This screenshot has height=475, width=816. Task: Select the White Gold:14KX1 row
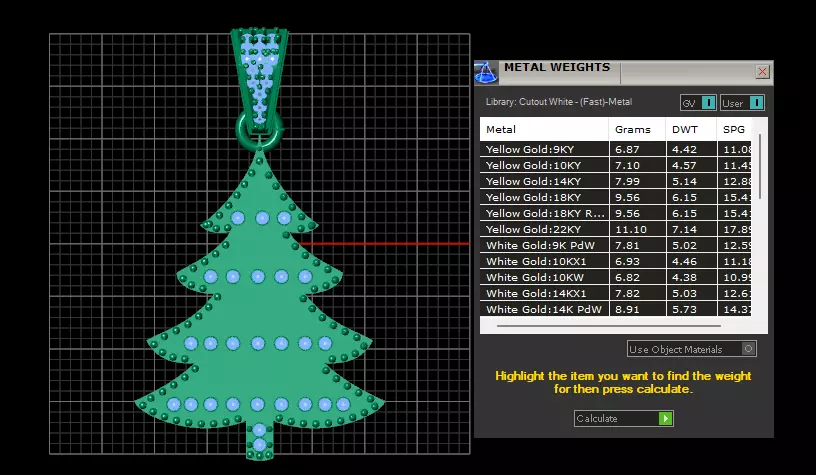pyautogui.click(x=615, y=293)
